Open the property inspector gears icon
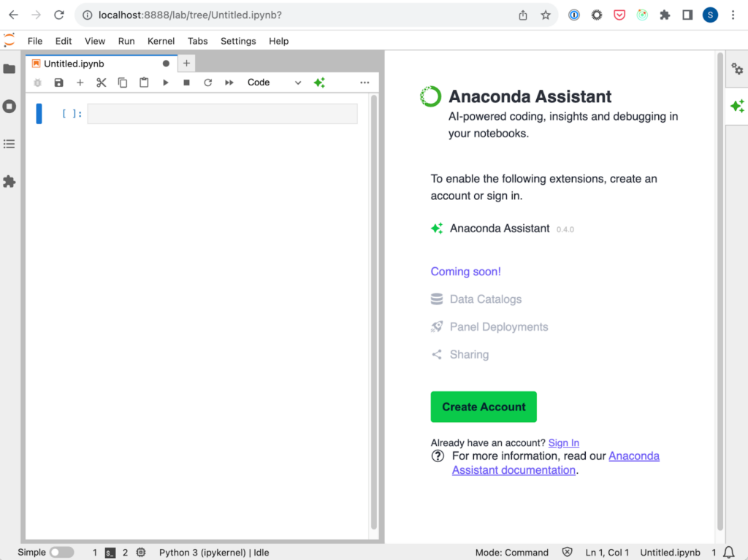The image size is (748, 560). point(737,69)
